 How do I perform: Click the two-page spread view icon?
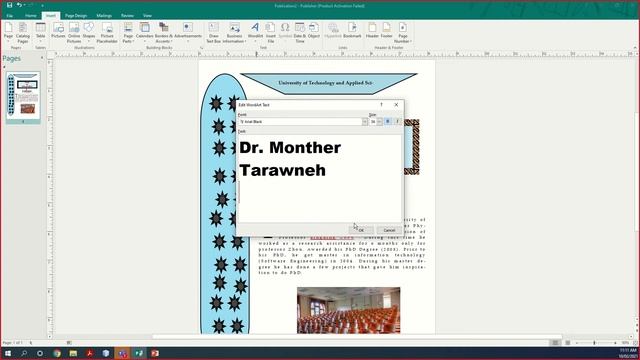pos(567,343)
